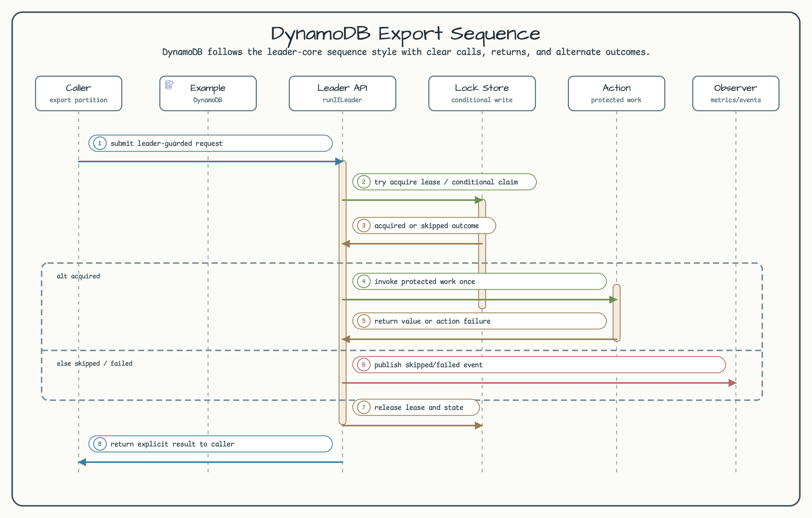The image size is (812, 518).
Task: Select the Observer metrics/events box
Action: click(x=736, y=93)
